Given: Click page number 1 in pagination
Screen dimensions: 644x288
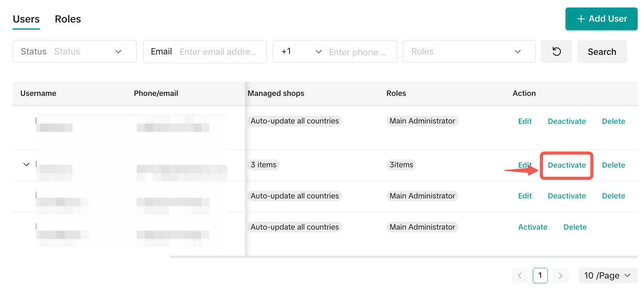Looking at the screenshot, I should point(540,275).
